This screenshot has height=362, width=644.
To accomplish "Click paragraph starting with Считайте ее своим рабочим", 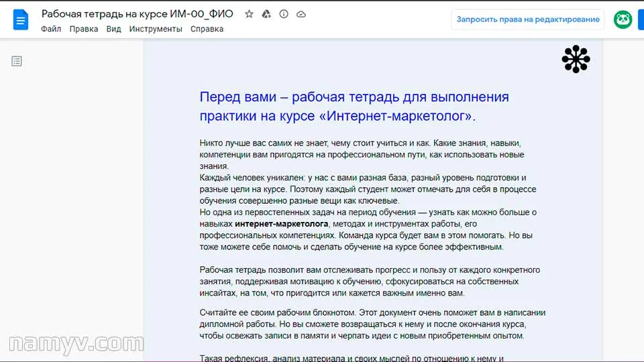I will [x=372, y=324].
